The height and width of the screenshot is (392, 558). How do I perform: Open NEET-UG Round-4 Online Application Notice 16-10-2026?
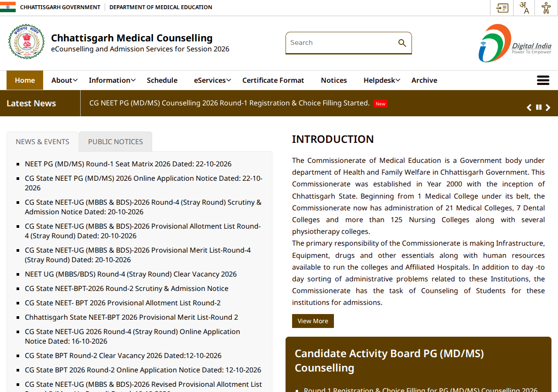click(x=133, y=336)
